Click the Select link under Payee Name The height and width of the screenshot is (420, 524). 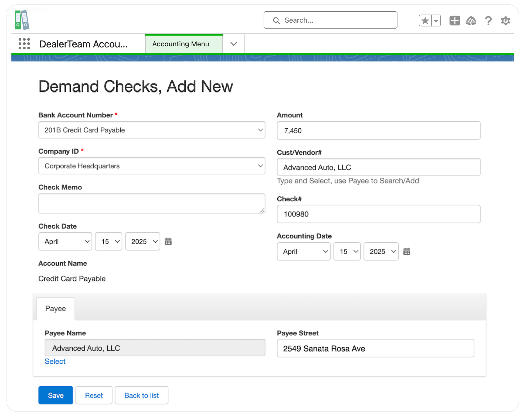coord(55,361)
